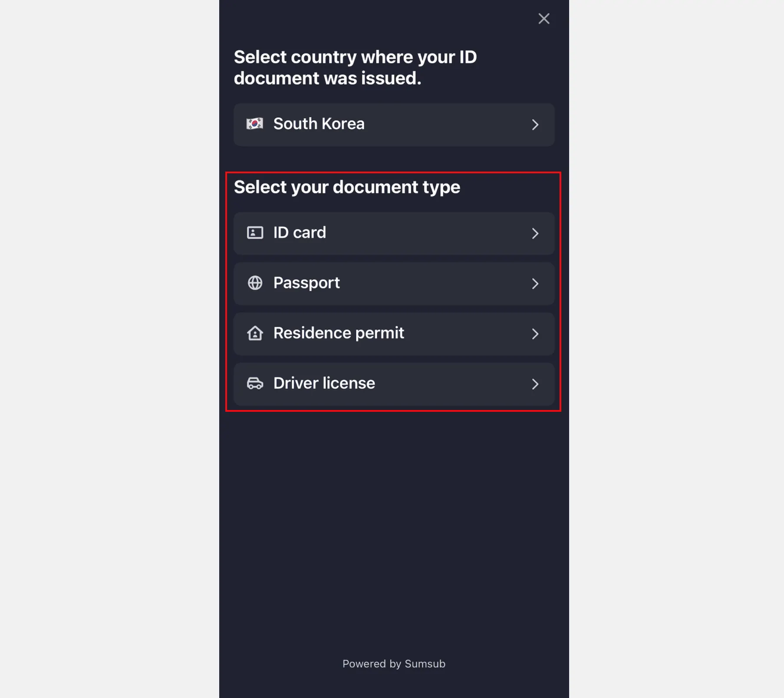This screenshot has height=698, width=784.
Task: Click the "Select country" heading text
Action: pyautogui.click(x=355, y=68)
